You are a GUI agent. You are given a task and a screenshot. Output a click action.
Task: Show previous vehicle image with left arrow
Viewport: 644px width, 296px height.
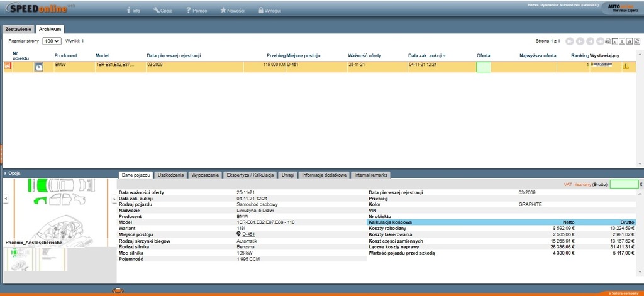[x=6, y=199]
